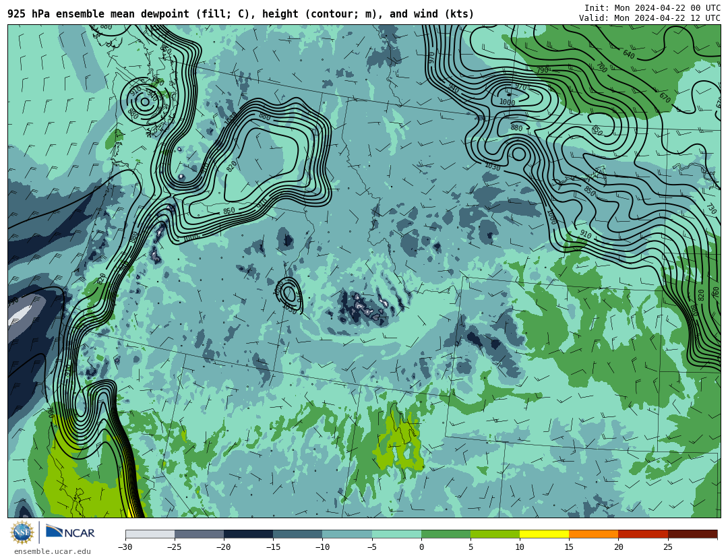Click the -10 colorbar tick label
728x560 pixels.
(322, 547)
